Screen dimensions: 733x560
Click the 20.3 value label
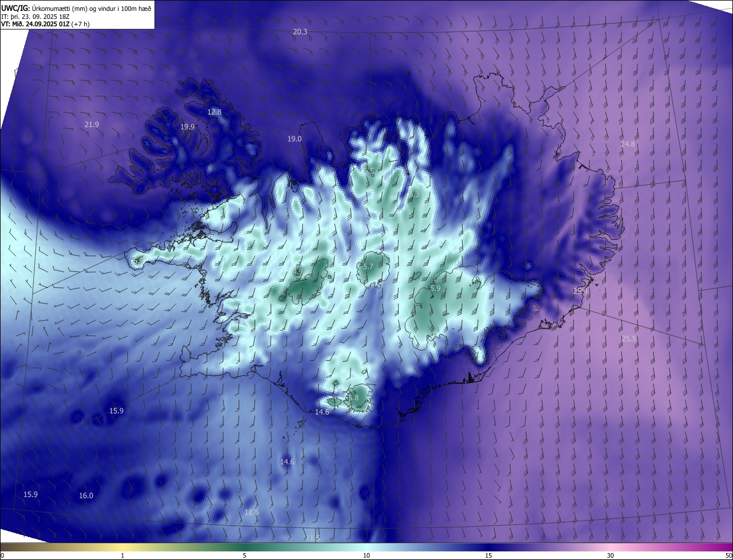point(300,32)
